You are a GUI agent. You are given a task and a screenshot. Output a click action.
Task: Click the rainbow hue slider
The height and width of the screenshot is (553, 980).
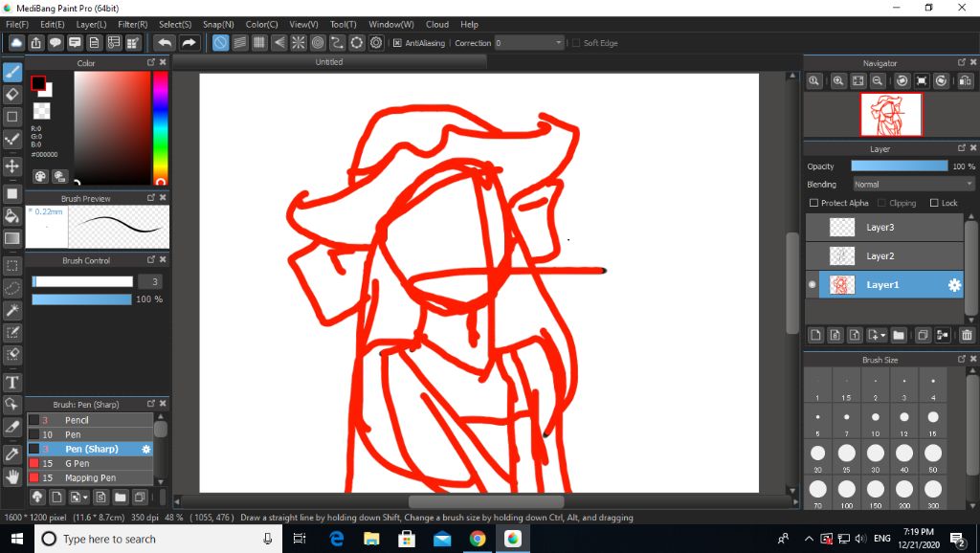pos(161,128)
